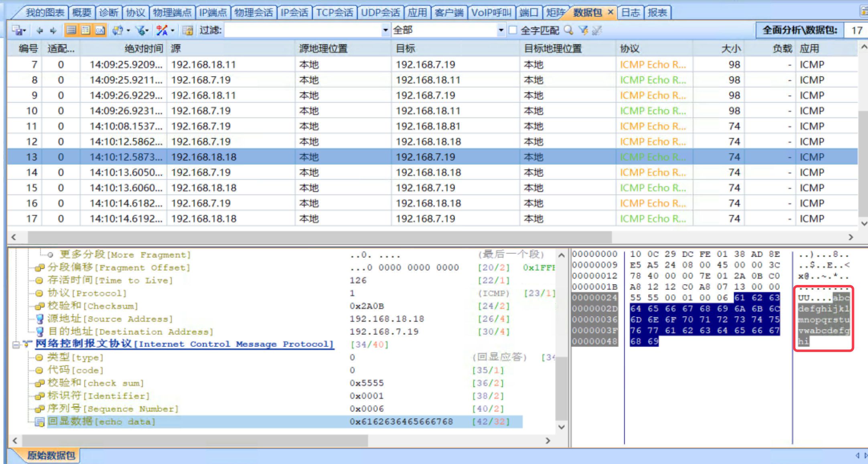
Task: Click the save/export packets icon
Action: click(x=17, y=31)
